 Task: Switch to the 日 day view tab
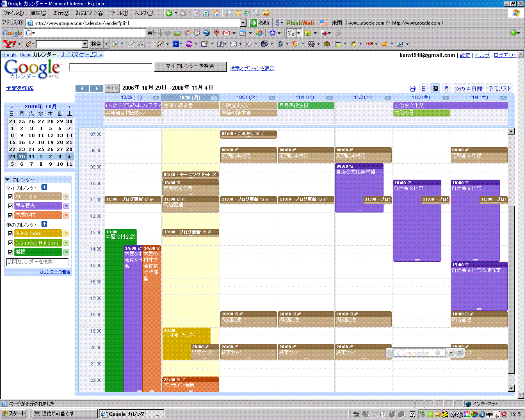click(424, 88)
